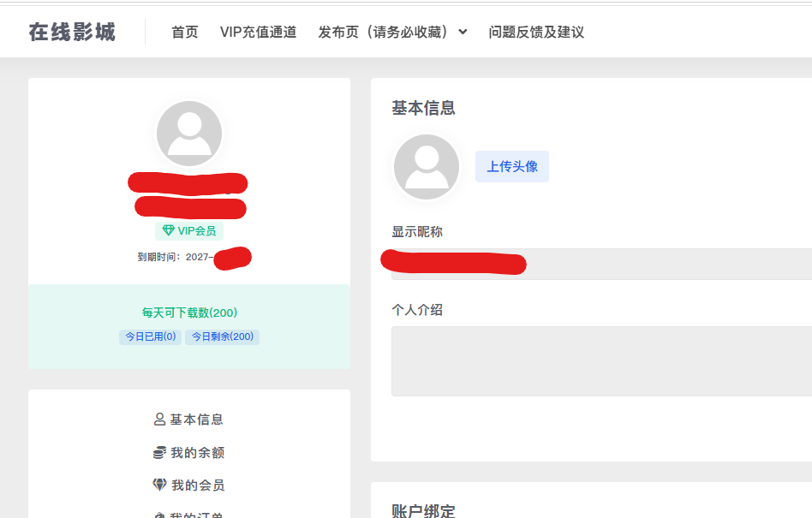Click the 今日已用(0) tag

150,336
